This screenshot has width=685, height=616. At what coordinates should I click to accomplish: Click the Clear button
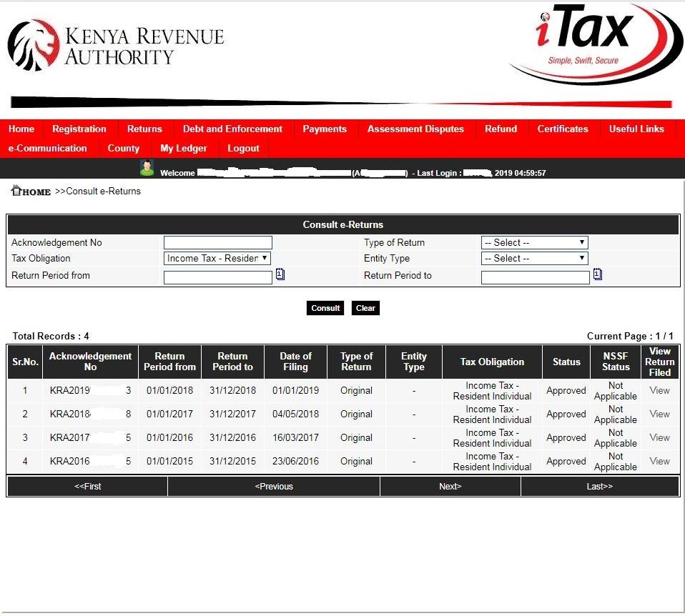(x=365, y=308)
